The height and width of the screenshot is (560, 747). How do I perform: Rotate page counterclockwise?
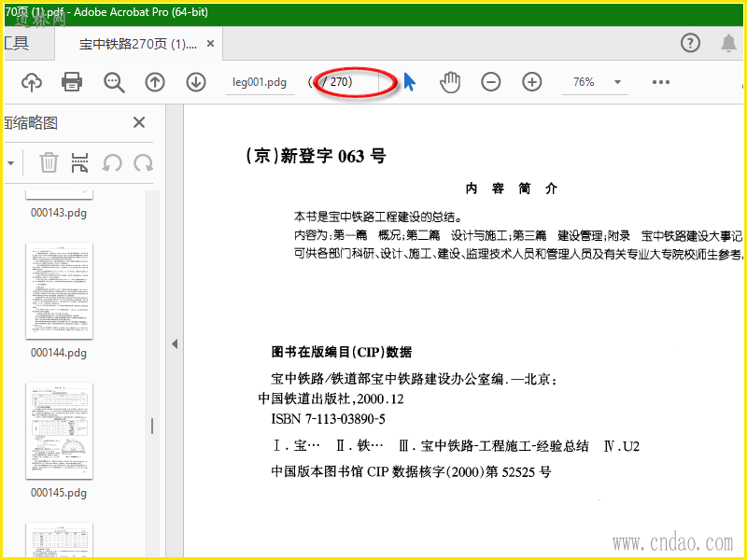(112, 162)
